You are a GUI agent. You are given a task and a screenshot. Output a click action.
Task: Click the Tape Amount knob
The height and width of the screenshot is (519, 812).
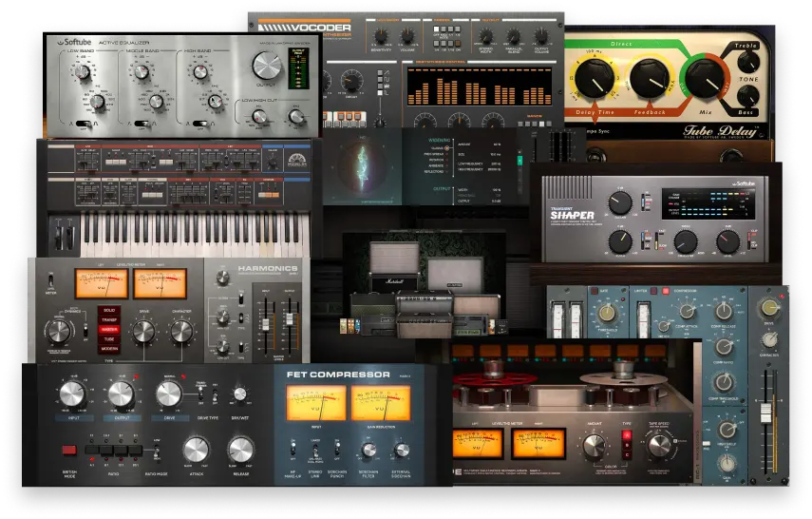594,446
